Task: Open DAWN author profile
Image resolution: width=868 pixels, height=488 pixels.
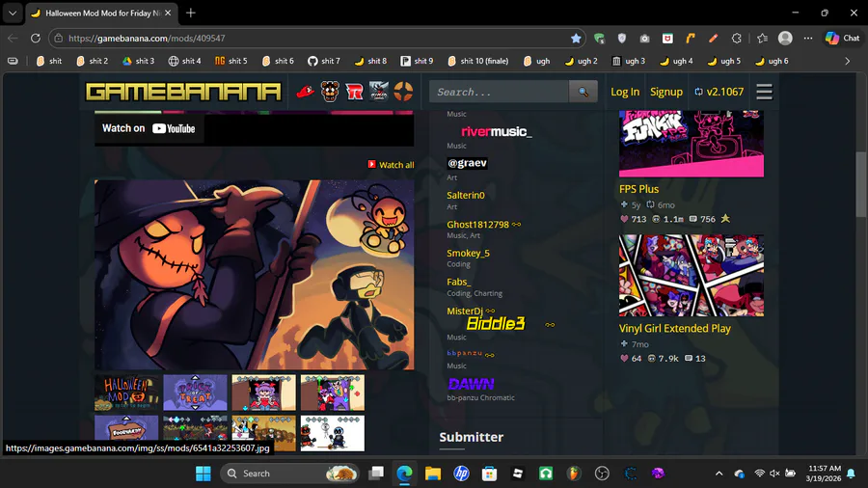Action: tap(471, 384)
